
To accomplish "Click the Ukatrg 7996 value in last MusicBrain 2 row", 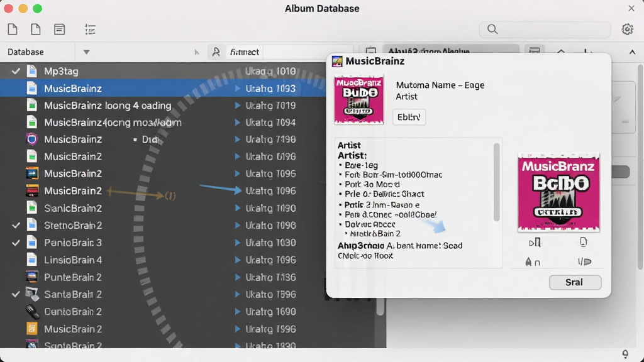I will [270, 329].
